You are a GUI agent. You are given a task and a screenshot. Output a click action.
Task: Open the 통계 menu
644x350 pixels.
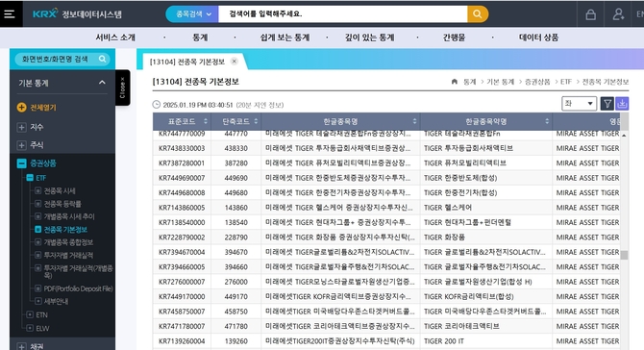(200, 37)
